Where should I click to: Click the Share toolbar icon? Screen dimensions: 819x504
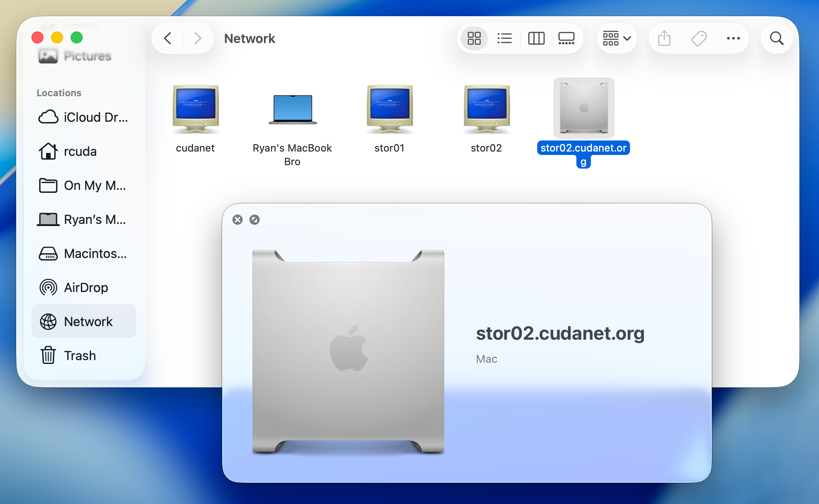664,38
